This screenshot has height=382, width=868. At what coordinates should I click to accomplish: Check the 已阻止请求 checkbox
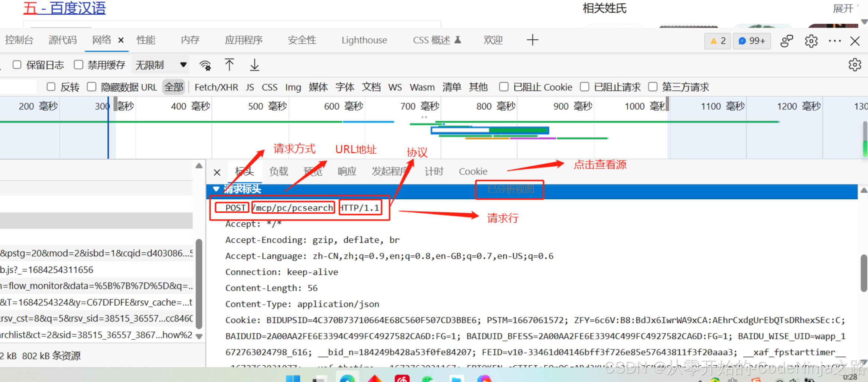[585, 87]
